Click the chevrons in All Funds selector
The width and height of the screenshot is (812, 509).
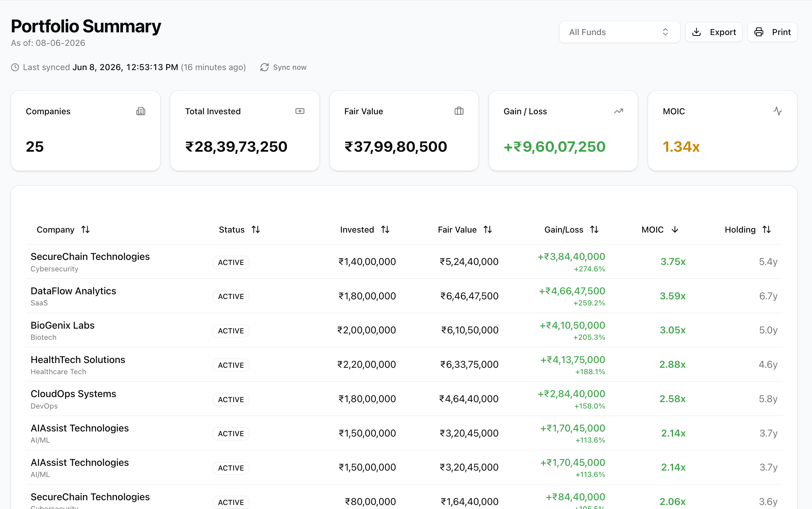click(665, 32)
